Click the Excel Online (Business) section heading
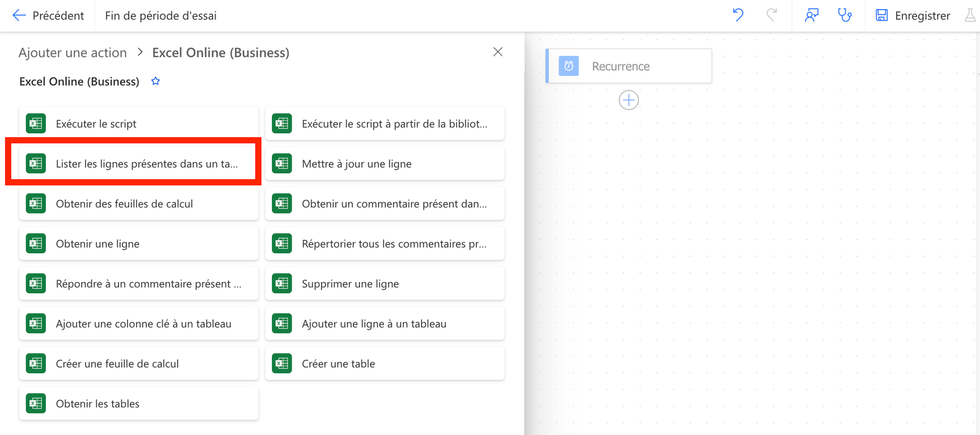 pos(79,81)
